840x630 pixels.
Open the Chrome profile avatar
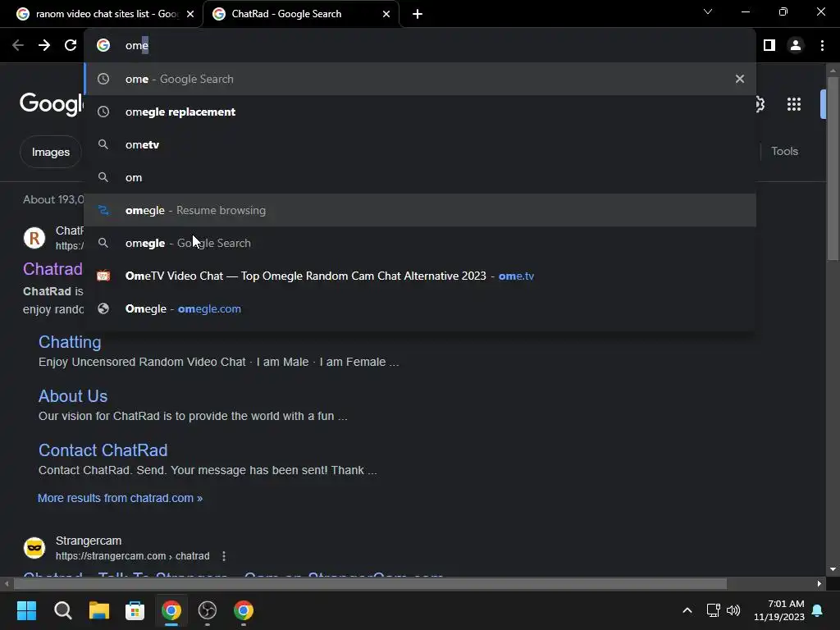click(796, 46)
